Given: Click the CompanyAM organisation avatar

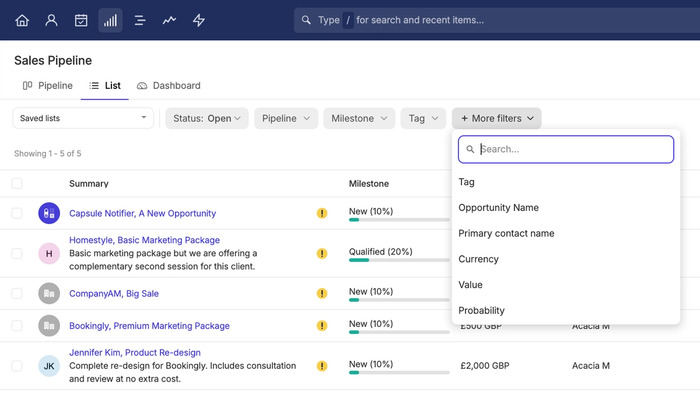Looking at the screenshot, I should click(49, 294).
